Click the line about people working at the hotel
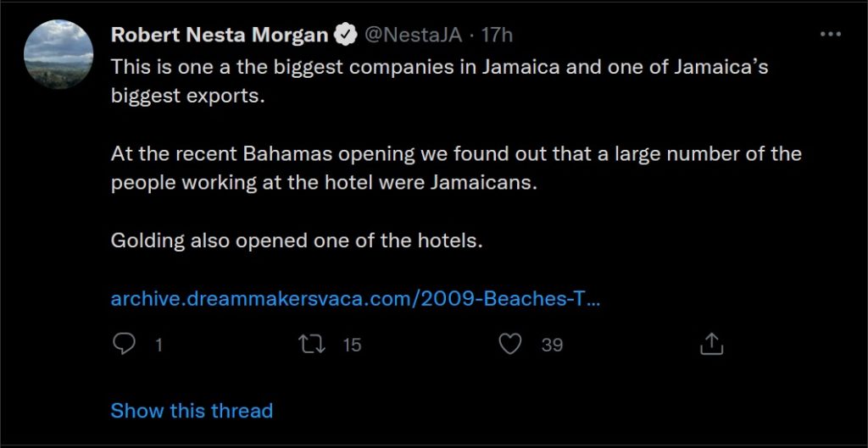This screenshot has width=868, height=448. click(x=324, y=184)
